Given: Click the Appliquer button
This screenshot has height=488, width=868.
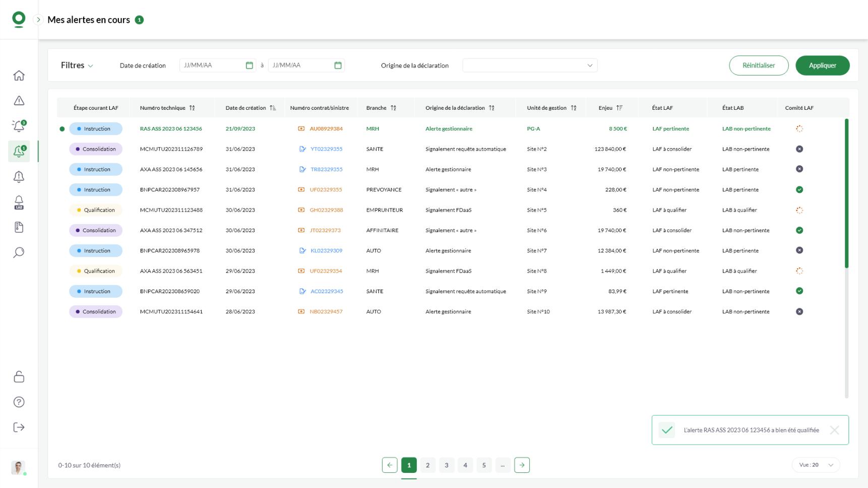Looking at the screenshot, I should click(822, 65).
